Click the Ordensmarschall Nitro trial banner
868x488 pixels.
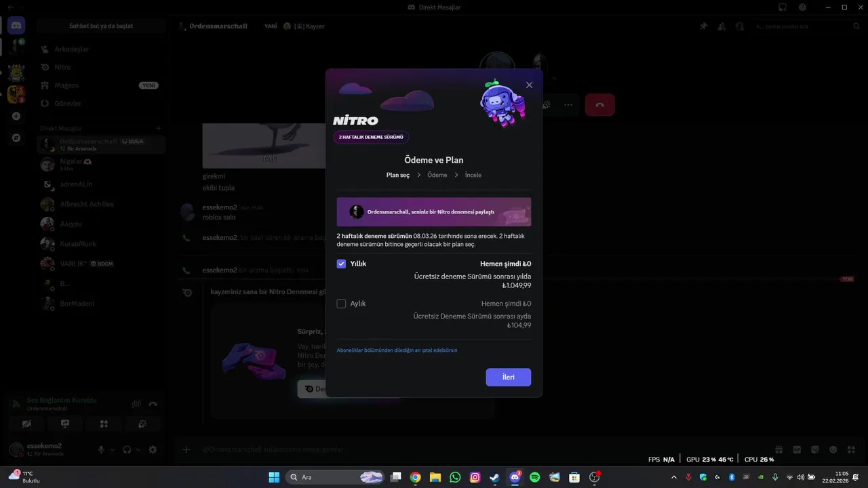point(434,211)
